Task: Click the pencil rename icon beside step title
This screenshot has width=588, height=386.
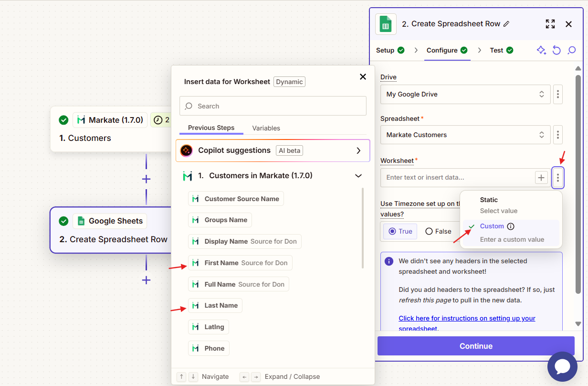Action: [x=506, y=24]
